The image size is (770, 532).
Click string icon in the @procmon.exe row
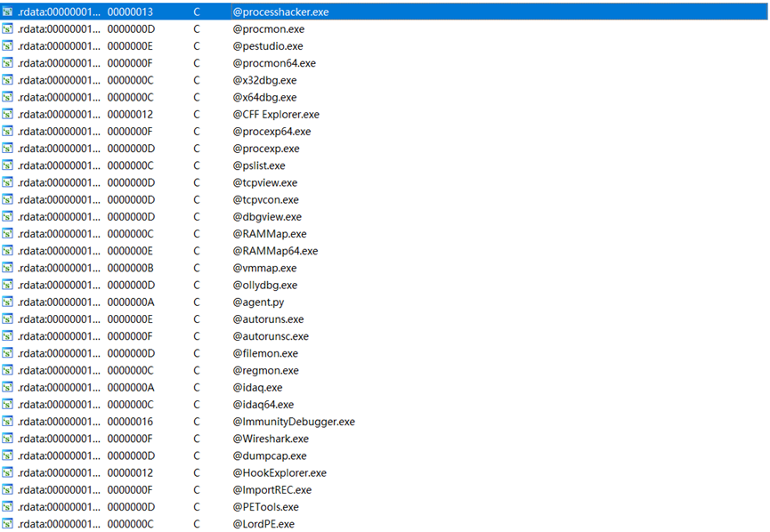(7, 29)
